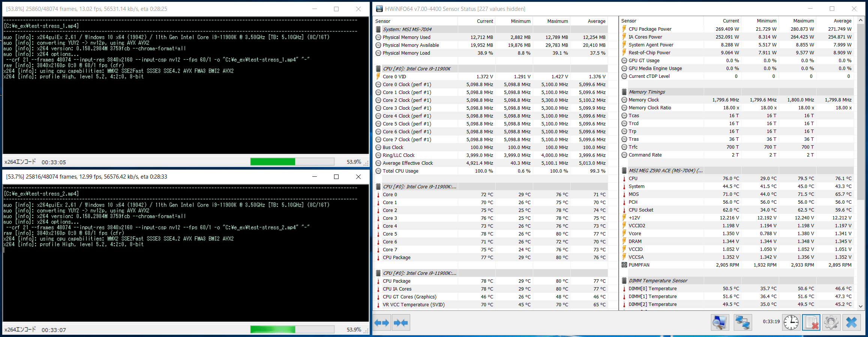The image size is (868, 337).
Task: Click the Minimum column header in left panel
Action: [514, 21]
